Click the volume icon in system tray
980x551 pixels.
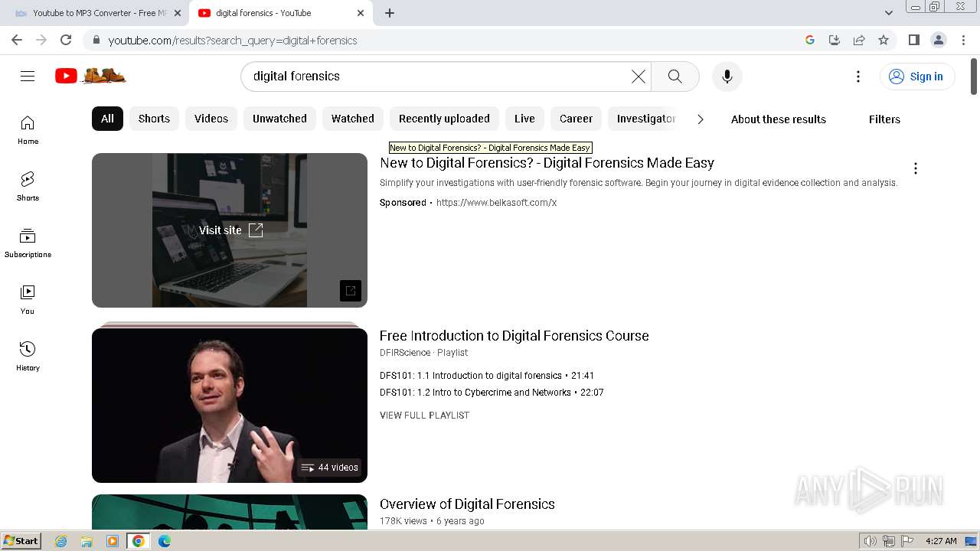(870, 541)
